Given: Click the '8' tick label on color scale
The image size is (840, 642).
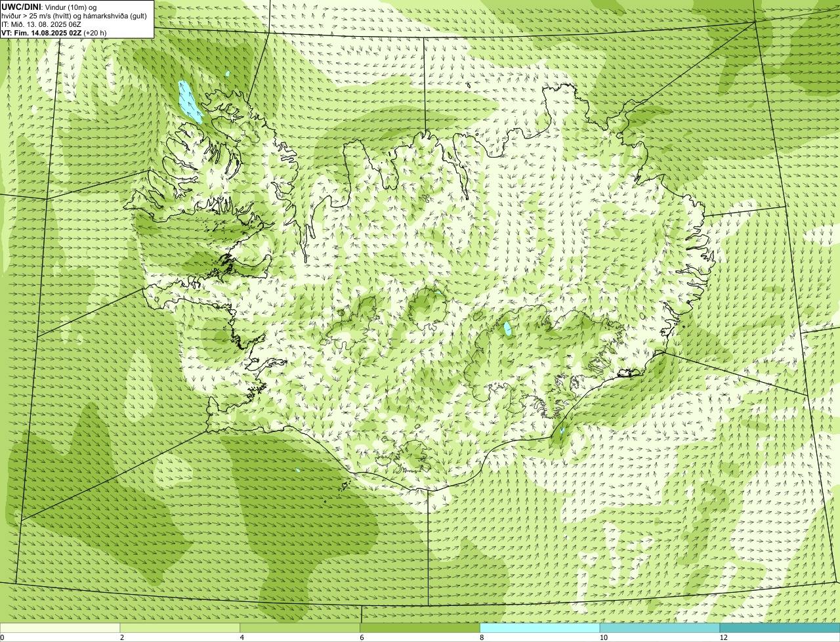Looking at the screenshot, I should [x=482, y=637].
